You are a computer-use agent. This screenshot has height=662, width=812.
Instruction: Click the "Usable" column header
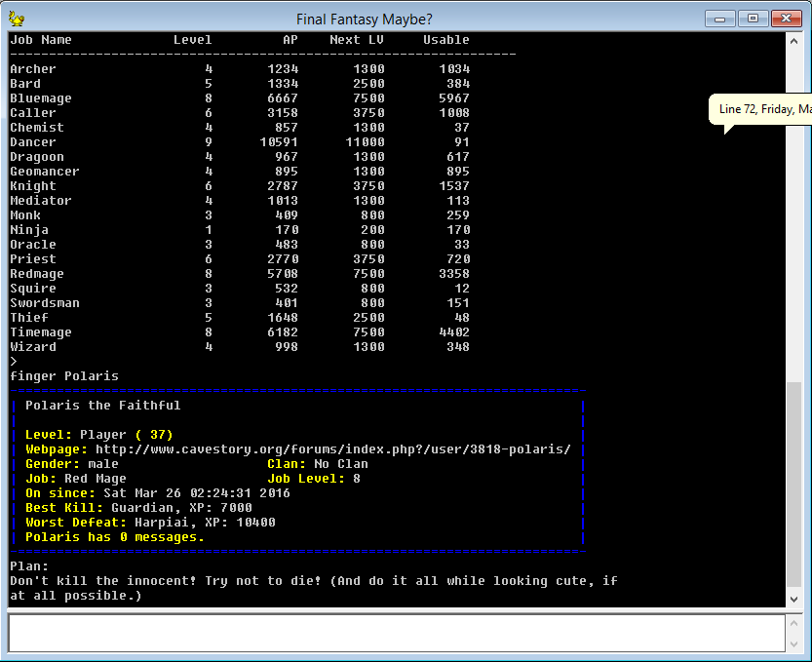pyautogui.click(x=445, y=40)
